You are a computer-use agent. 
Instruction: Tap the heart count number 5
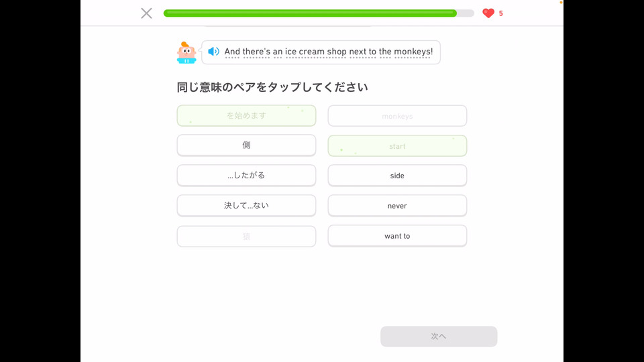(500, 13)
